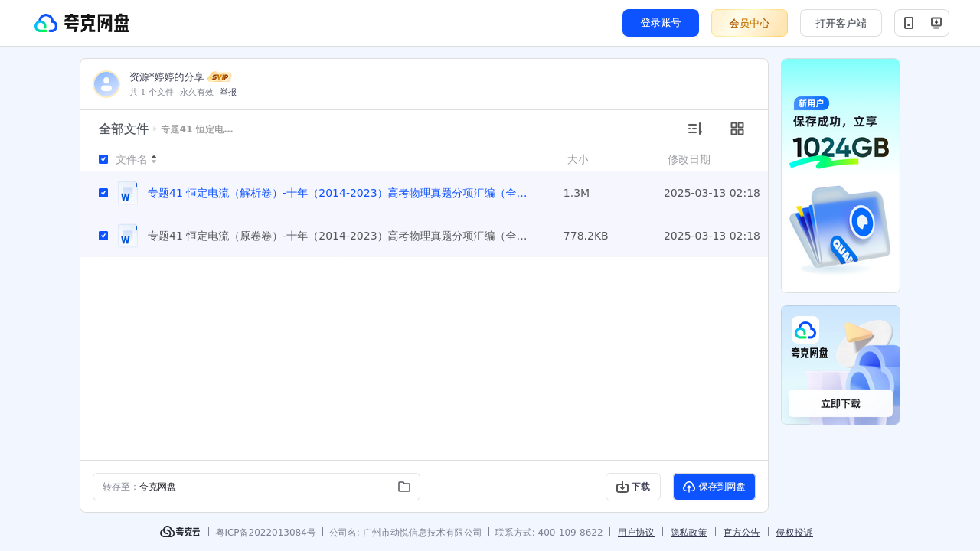
Task: Click 粤ICP备2022013084号 text
Action: click(266, 533)
